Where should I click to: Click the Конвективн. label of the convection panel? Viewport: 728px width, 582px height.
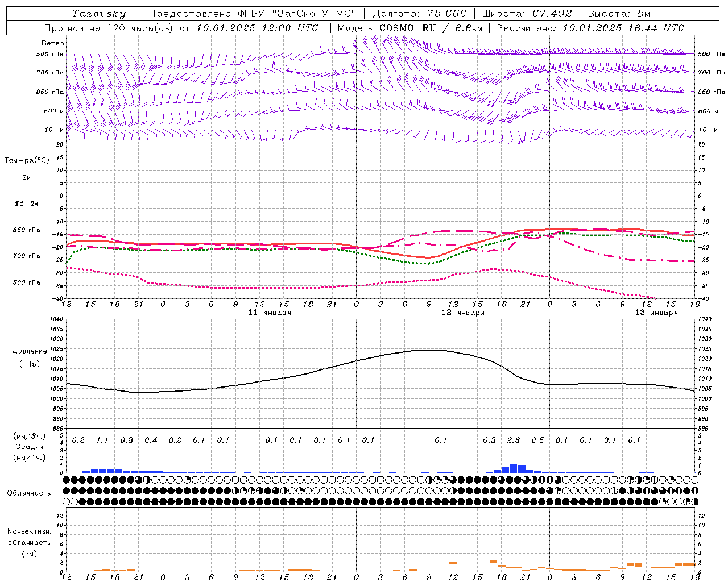(x=29, y=531)
